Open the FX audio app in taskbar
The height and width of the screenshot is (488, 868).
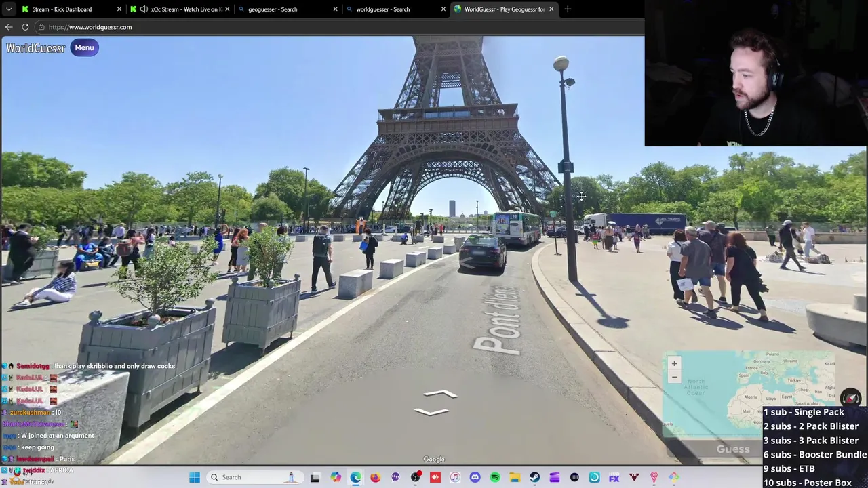click(x=614, y=477)
